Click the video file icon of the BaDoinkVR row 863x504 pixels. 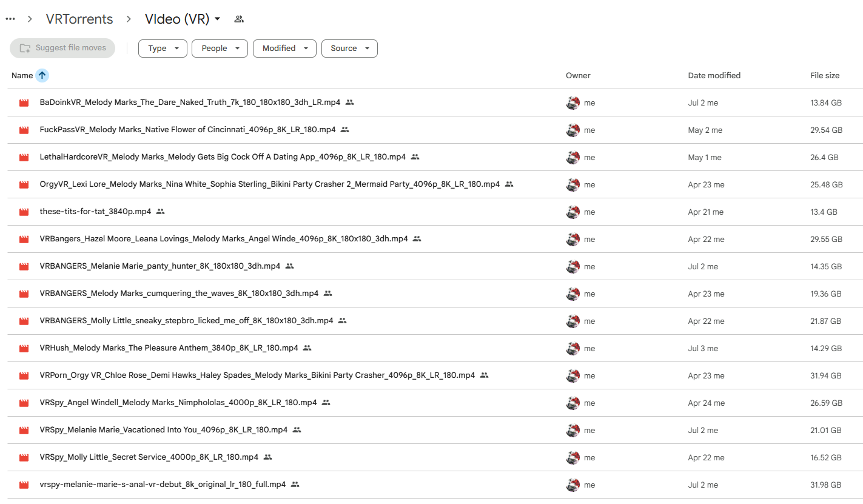tap(24, 103)
